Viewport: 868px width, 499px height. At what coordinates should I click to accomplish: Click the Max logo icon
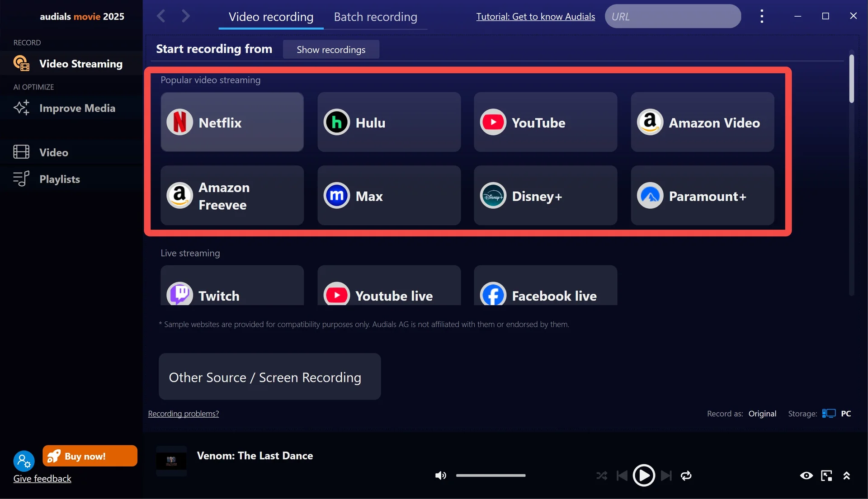[x=336, y=195]
